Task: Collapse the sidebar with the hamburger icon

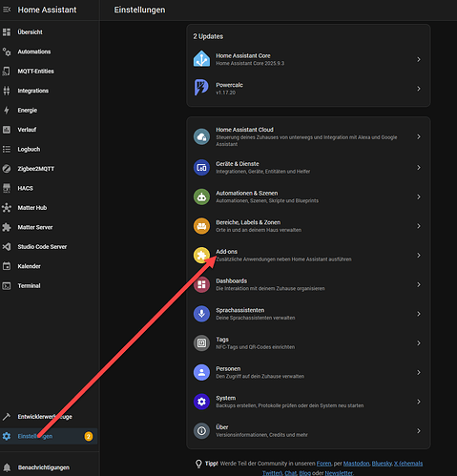Action: point(7,10)
